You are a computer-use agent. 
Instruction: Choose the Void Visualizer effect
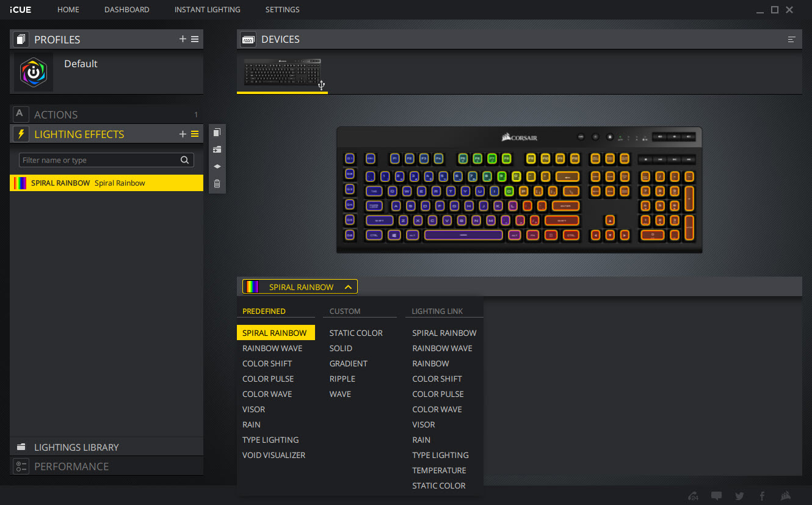[x=274, y=455]
